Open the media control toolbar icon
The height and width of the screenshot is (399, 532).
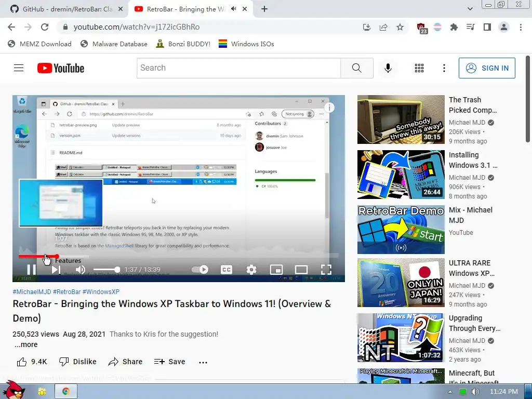pos(470,27)
